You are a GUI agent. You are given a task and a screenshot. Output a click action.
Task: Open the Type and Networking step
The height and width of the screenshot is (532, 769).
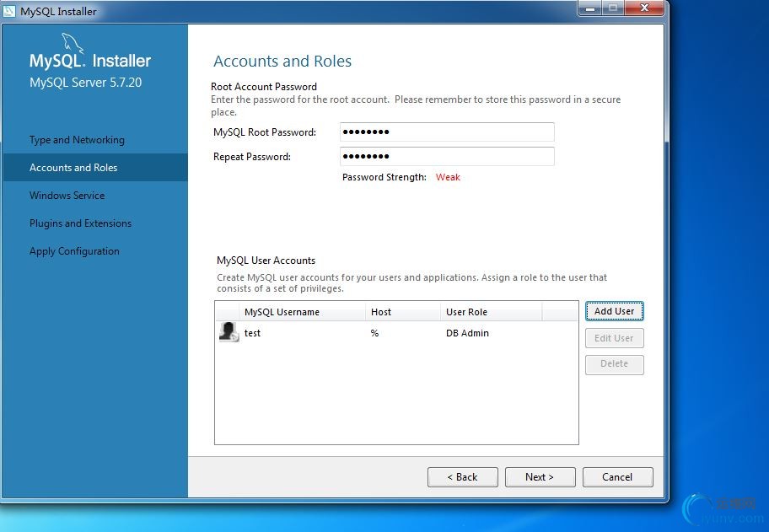tap(77, 140)
